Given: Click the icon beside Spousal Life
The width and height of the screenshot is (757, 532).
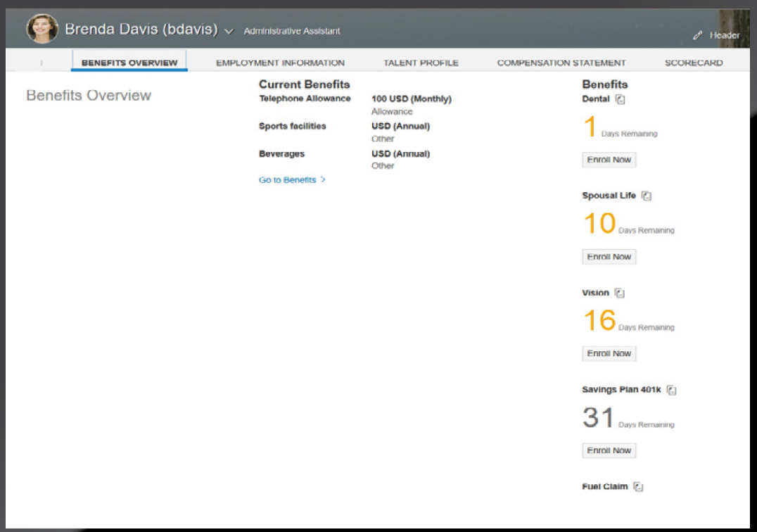Looking at the screenshot, I should pyautogui.click(x=647, y=196).
